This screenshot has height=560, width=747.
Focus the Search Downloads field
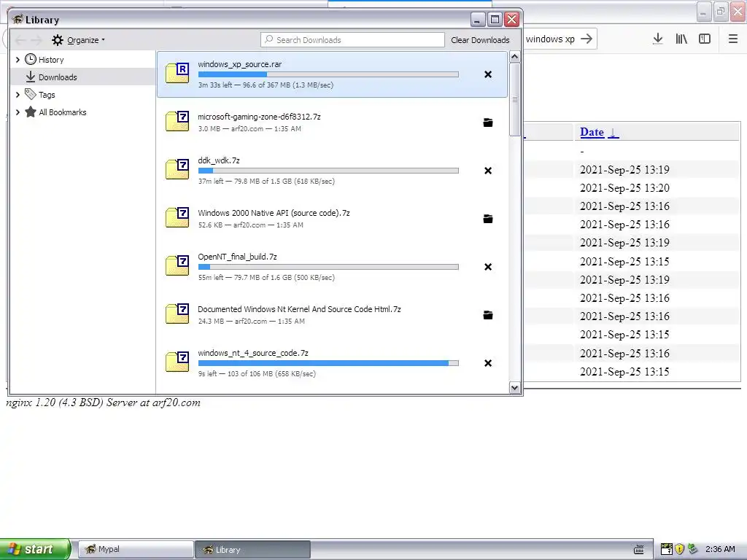point(352,40)
